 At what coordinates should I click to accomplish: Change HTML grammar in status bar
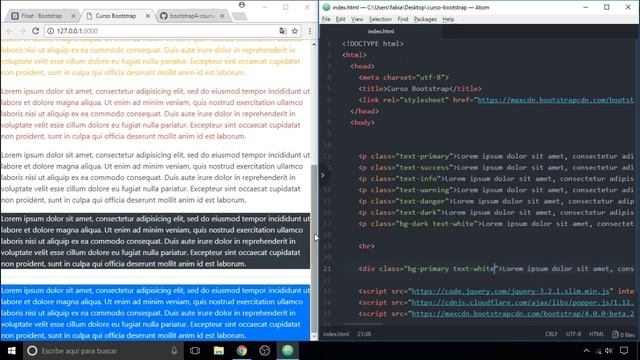[x=596, y=334]
